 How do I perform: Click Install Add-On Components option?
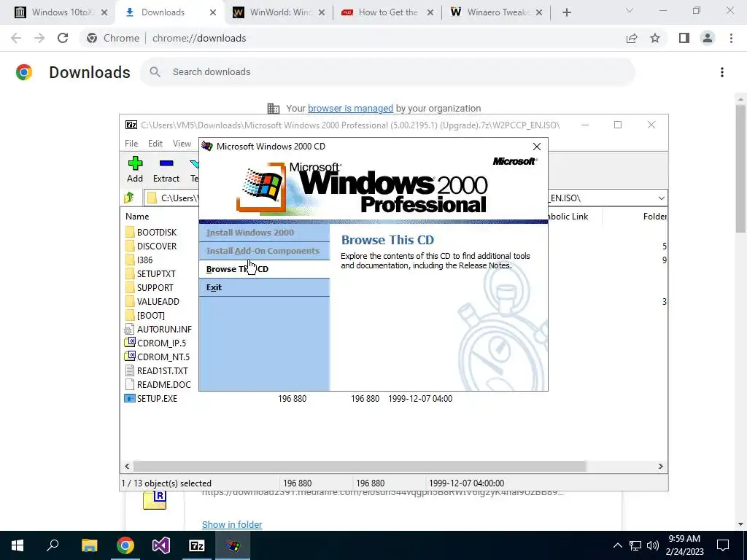pyautogui.click(x=264, y=251)
